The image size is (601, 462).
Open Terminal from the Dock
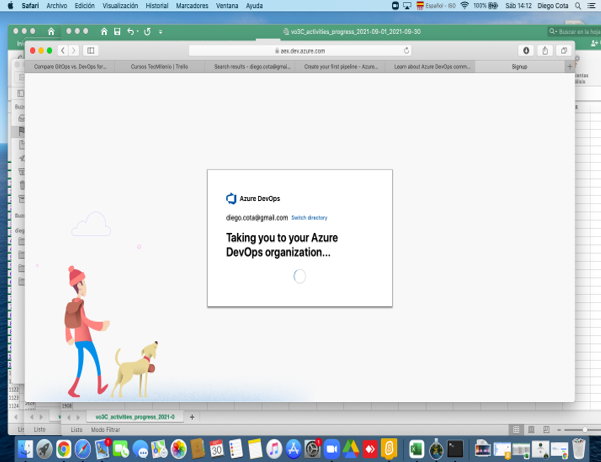(x=455, y=449)
